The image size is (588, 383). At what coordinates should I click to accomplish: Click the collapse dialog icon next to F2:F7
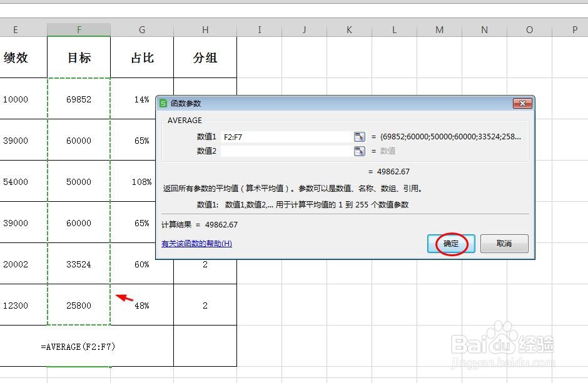pos(358,136)
